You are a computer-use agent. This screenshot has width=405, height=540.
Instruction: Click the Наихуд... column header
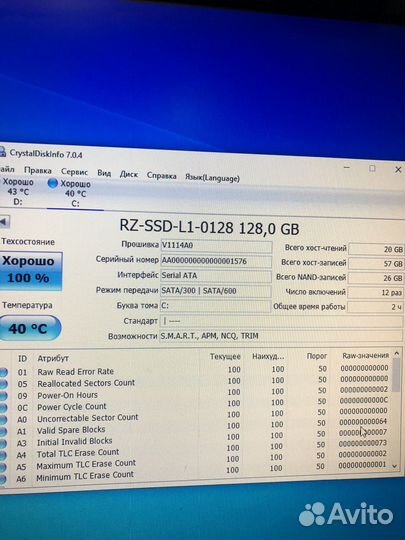(268, 356)
